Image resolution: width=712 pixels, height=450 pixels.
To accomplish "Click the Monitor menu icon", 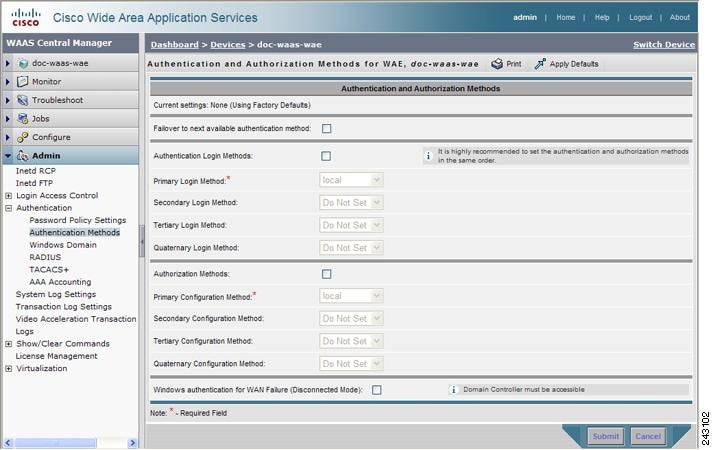I will click(x=22, y=82).
